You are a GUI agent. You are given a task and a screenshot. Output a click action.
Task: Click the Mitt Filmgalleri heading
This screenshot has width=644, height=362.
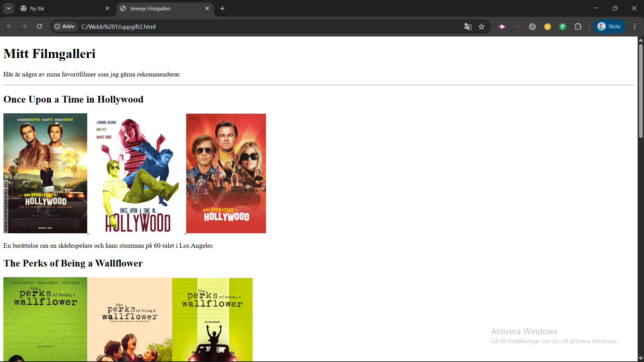(x=49, y=54)
